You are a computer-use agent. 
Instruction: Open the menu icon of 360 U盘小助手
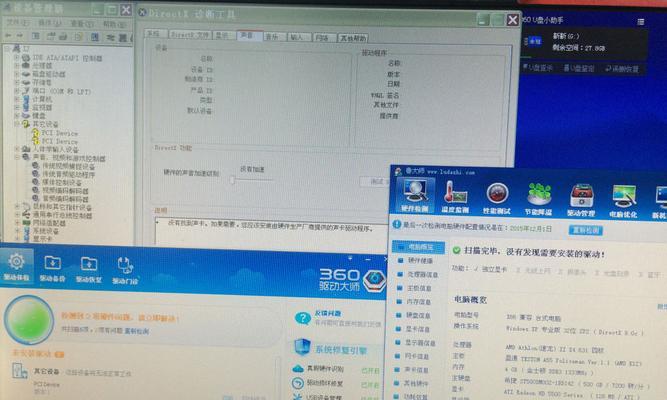tap(641, 22)
